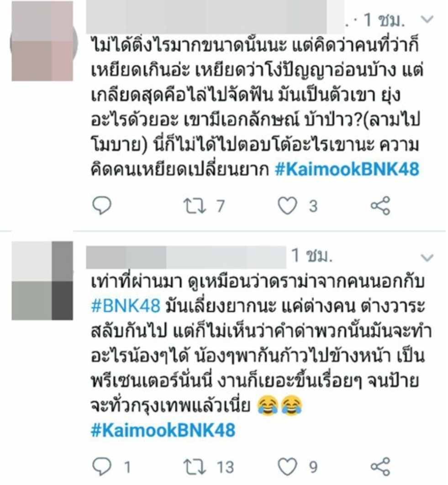Share the first tweet
The image size is (448, 485).
point(380,206)
